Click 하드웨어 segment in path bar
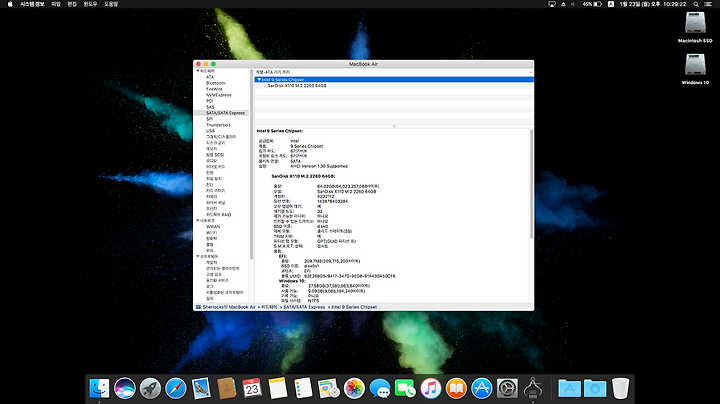The image size is (720, 404). pyautogui.click(x=270, y=307)
